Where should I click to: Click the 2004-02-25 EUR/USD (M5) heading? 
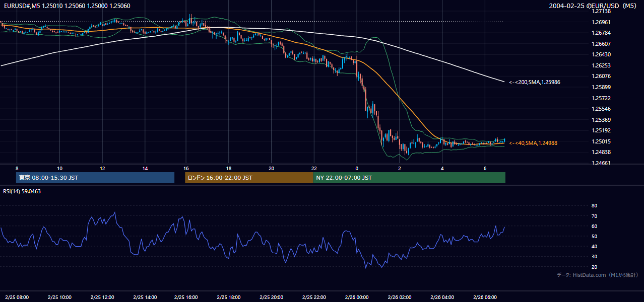[593, 6]
